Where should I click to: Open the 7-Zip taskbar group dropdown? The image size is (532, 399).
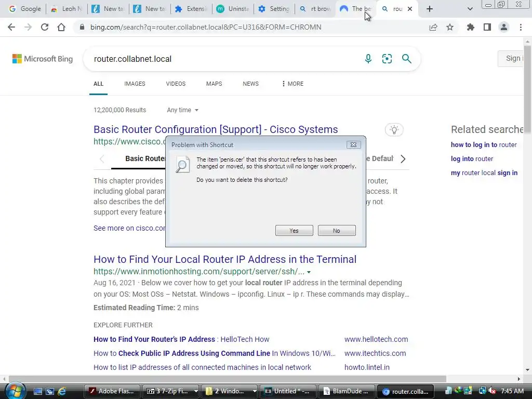[x=196, y=391]
